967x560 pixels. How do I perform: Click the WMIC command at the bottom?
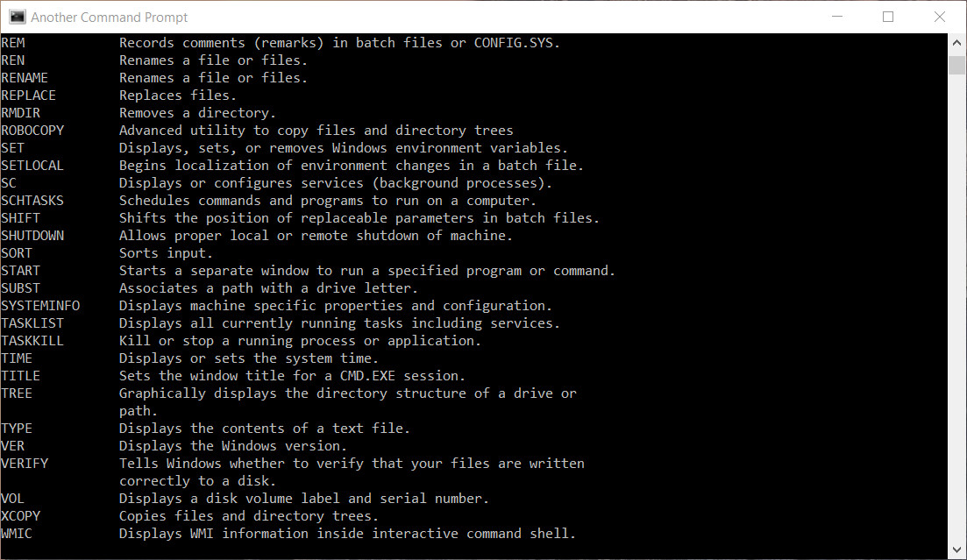coord(17,534)
